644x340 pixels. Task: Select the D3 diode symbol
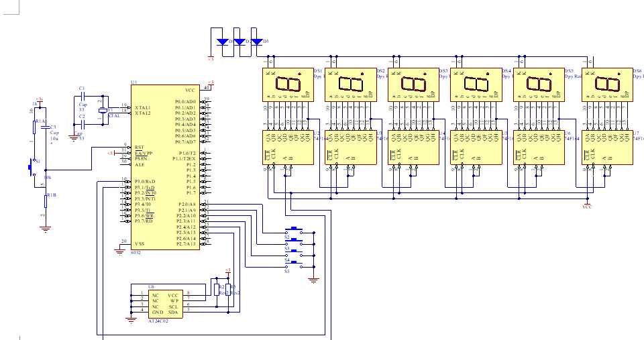[x=257, y=42]
